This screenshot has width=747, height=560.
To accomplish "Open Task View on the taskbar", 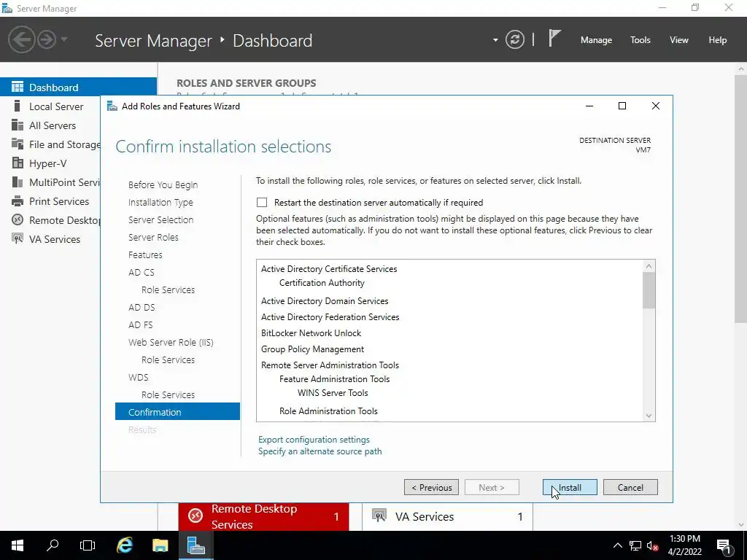I will (x=88, y=545).
